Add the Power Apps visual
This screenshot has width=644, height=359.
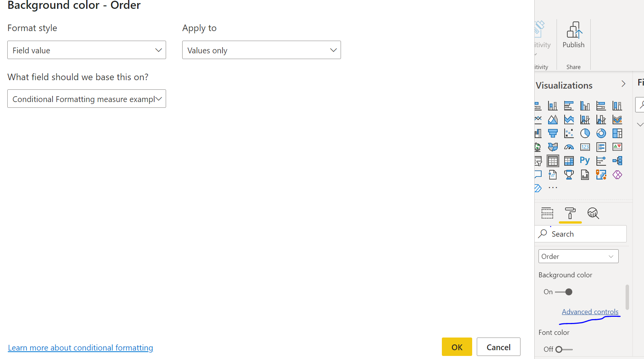617,175
